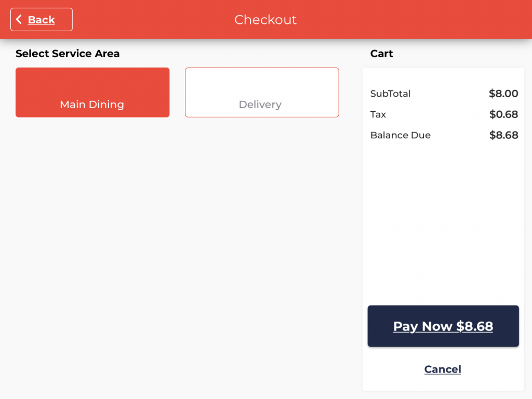Click the $8.68 amount beside Balance Due
532x399 pixels.
click(x=503, y=135)
